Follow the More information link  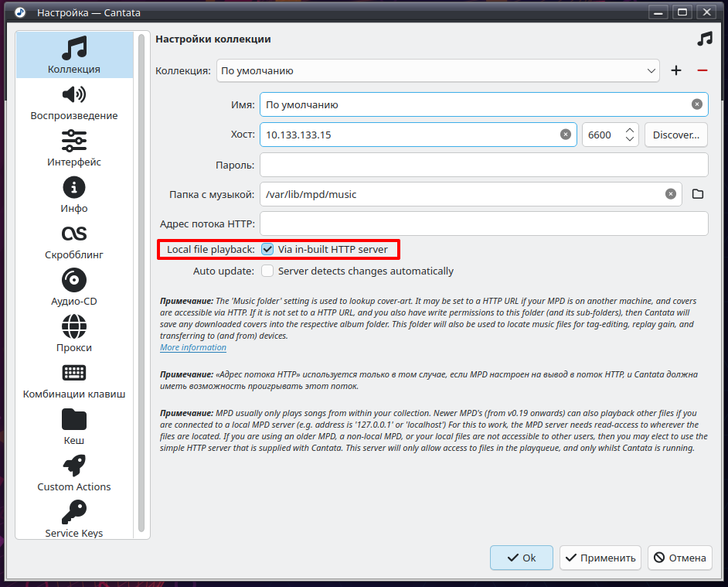[x=193, y=347]
